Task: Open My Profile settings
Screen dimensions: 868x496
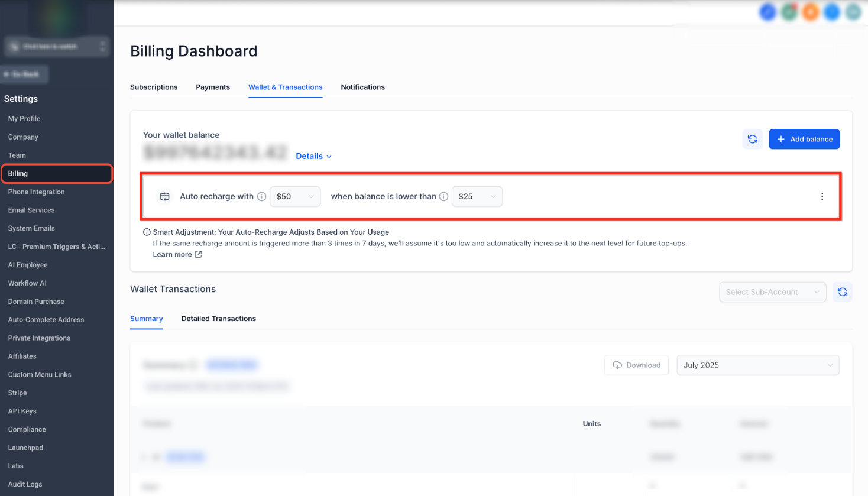Action: (24, 118)
